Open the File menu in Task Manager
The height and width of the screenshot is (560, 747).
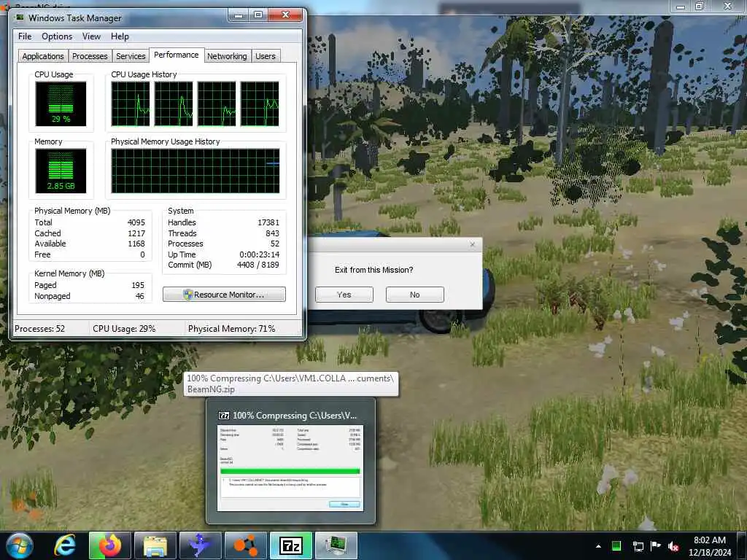click(x=25, y=36)
